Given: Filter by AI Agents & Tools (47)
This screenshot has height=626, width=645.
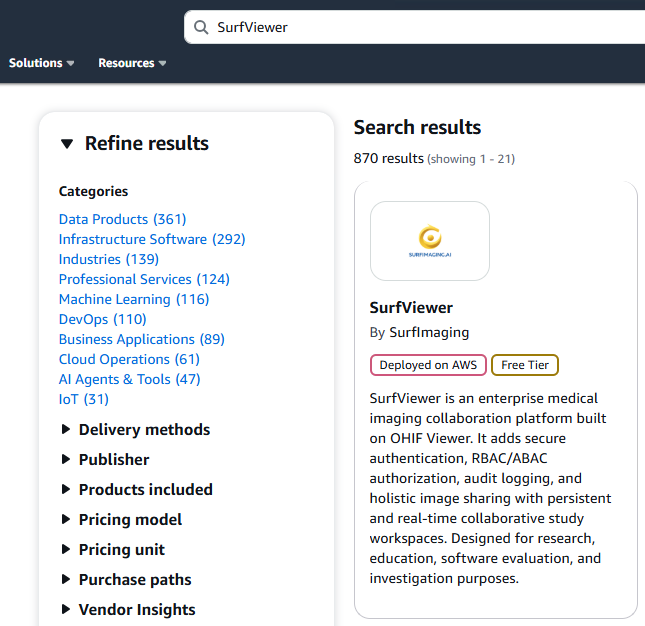Looking at the screenshot, I should pos(130,379).
